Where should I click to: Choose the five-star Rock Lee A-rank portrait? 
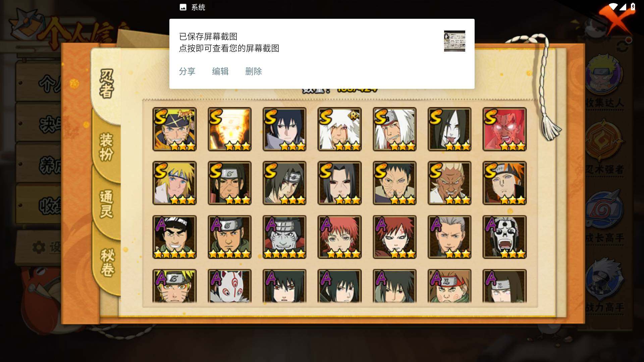tap(174, 237)
